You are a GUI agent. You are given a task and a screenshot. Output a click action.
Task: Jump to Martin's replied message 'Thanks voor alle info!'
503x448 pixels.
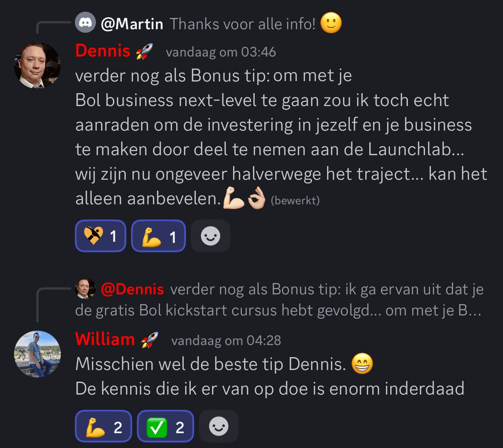pyautogui.click(x=242, y=24)
